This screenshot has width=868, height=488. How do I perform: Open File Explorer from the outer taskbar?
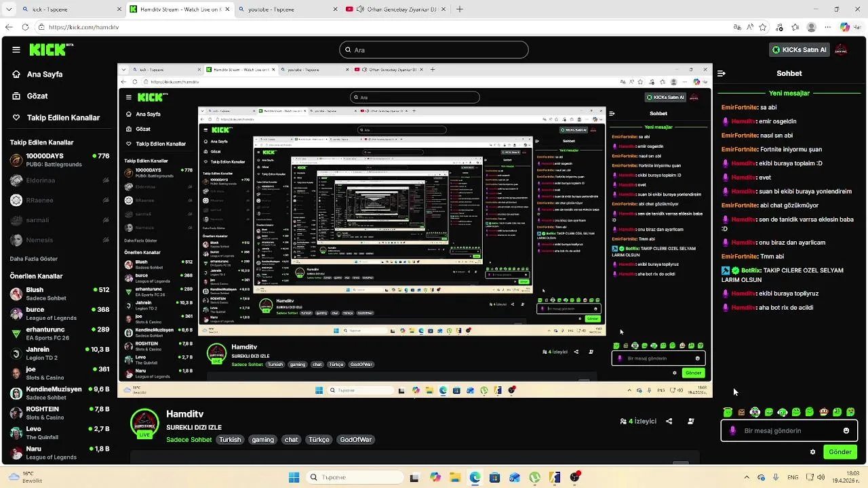click(x=454, y=477)
